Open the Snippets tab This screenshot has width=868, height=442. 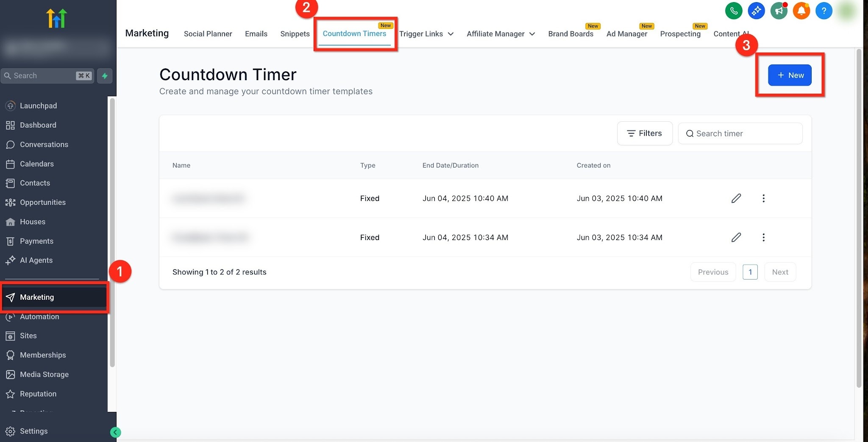pyautogui.click(x=295, y=34)
